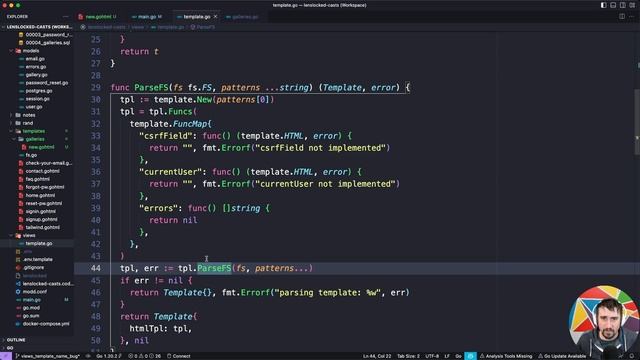Click Go Update Available notice

point(562,356)
